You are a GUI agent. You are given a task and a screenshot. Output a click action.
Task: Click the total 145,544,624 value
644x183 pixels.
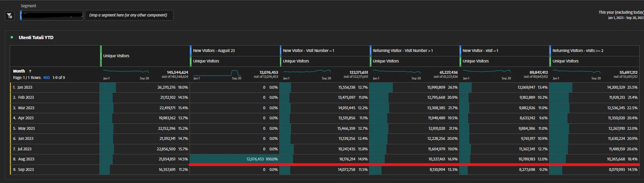(x=177, y=72)
